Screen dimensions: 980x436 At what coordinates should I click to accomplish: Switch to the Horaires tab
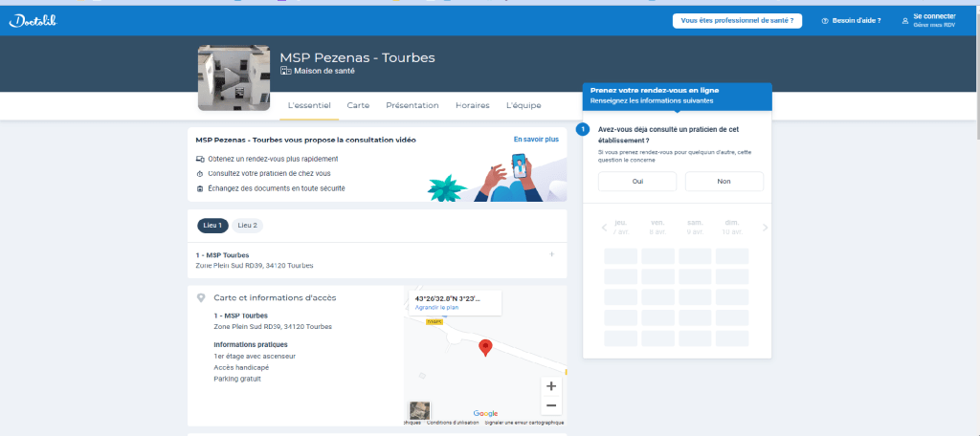click(x=472, y=106)
